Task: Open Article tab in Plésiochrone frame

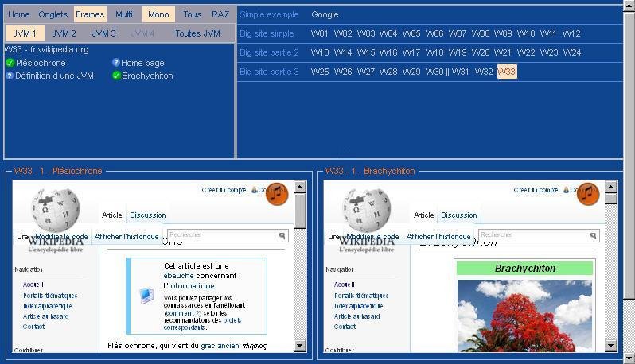Action: pyautogui.click(x=111, y=215)
